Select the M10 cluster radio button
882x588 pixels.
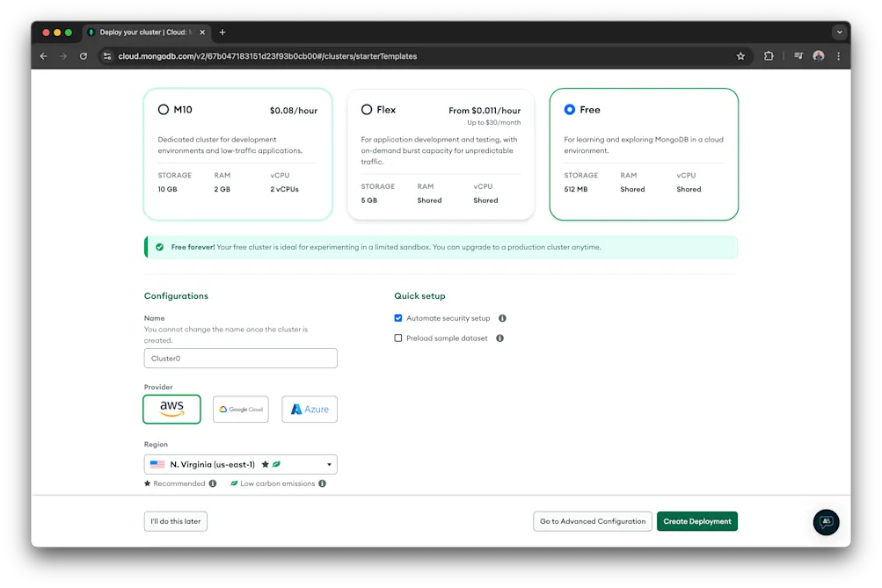tap(164, 110)
